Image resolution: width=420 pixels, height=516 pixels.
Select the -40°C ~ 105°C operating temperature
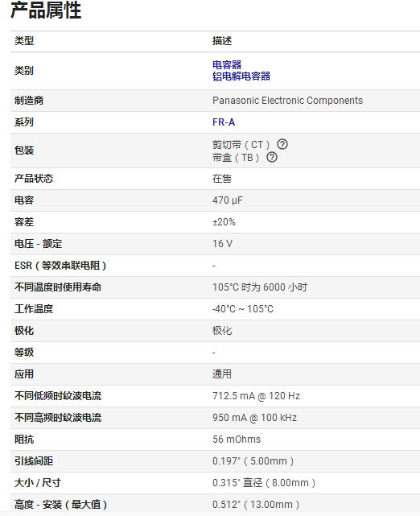(243, 308)
